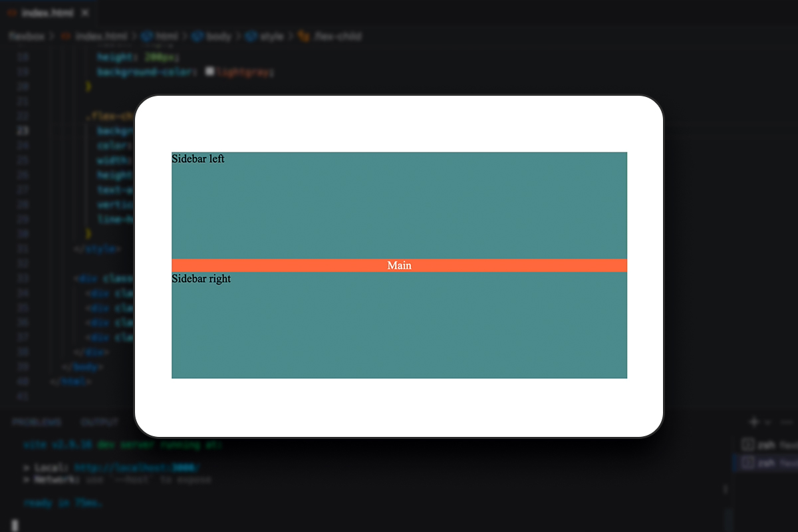Open the flexbox folder breadcrumb
Image resolution: width=798 pixels, height=532 pixels.
click(x=27, y=36)
